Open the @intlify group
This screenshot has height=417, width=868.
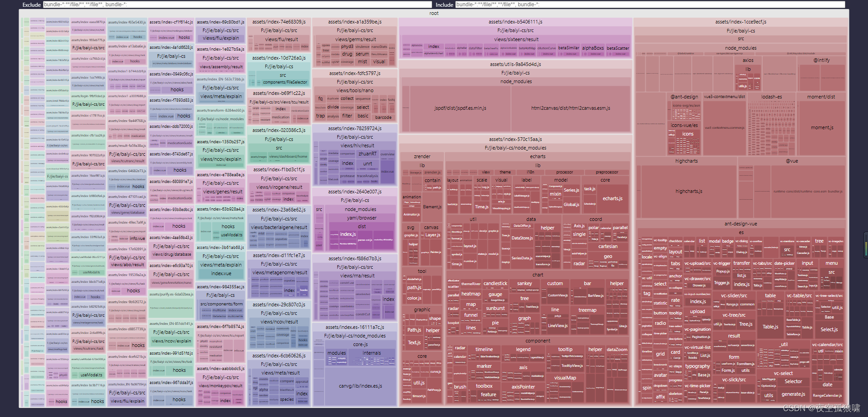click(x=821, y=60)
